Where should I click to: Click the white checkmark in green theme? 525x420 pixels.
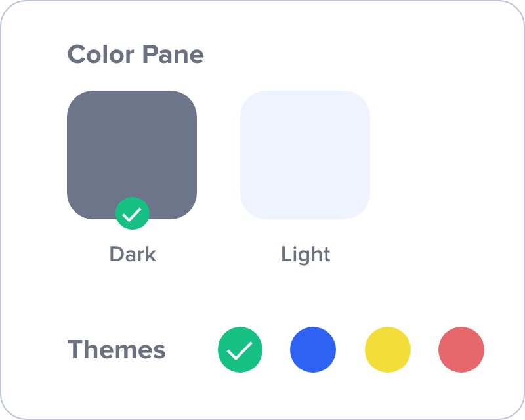(240, 350)
